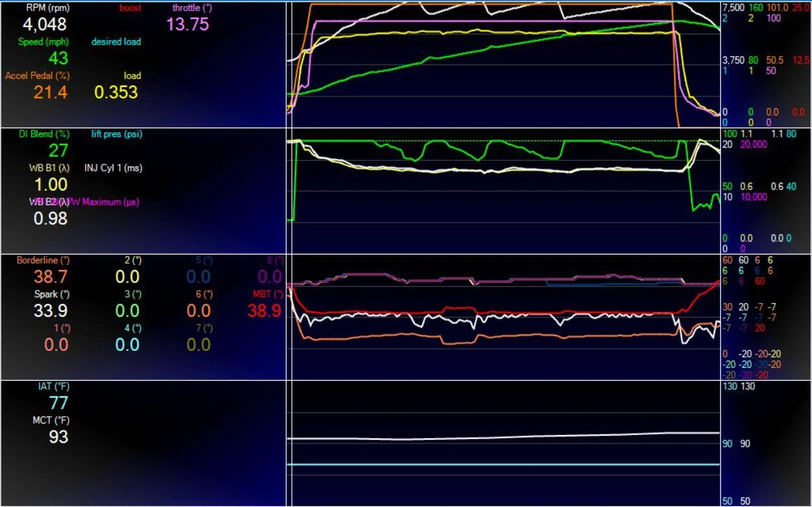Click the Spark value 33.9
812x507 pixels.
pyautogui.click(x=50, y=311)
